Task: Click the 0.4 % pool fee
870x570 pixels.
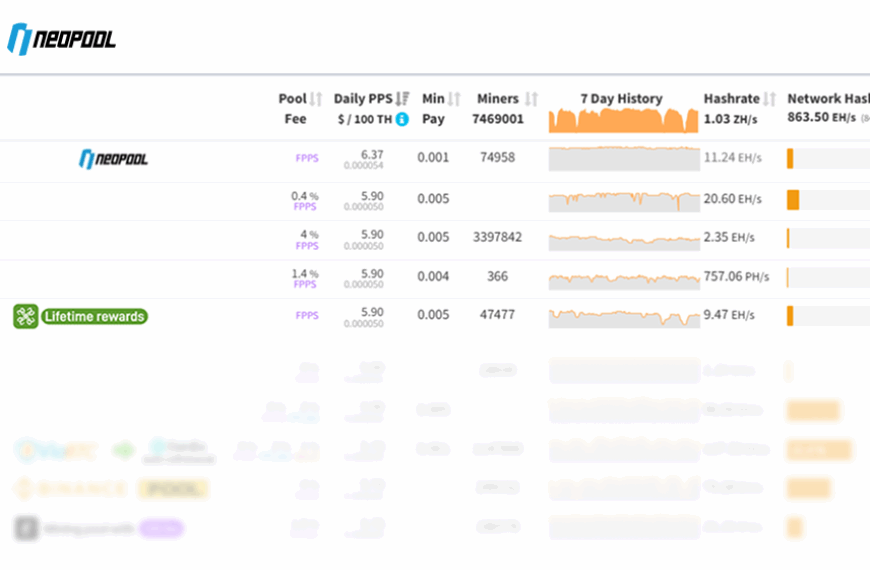Action: [305, 196]
